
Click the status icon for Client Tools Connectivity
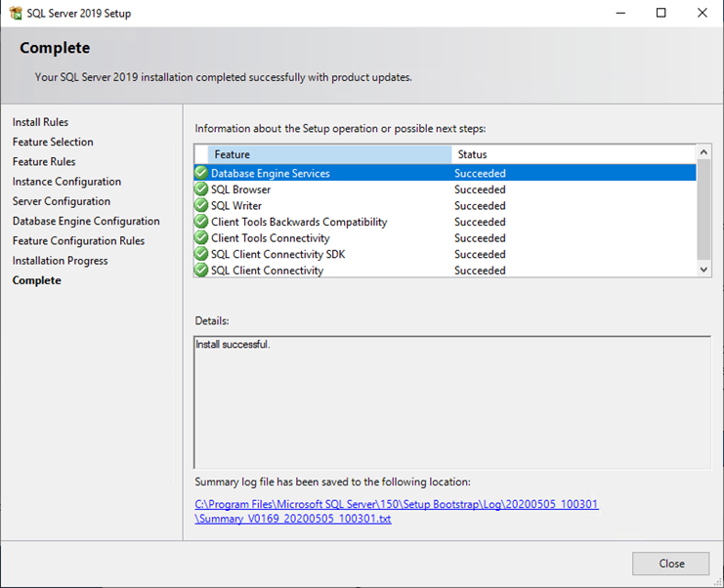pyautogui.click(x=201, y=237)
